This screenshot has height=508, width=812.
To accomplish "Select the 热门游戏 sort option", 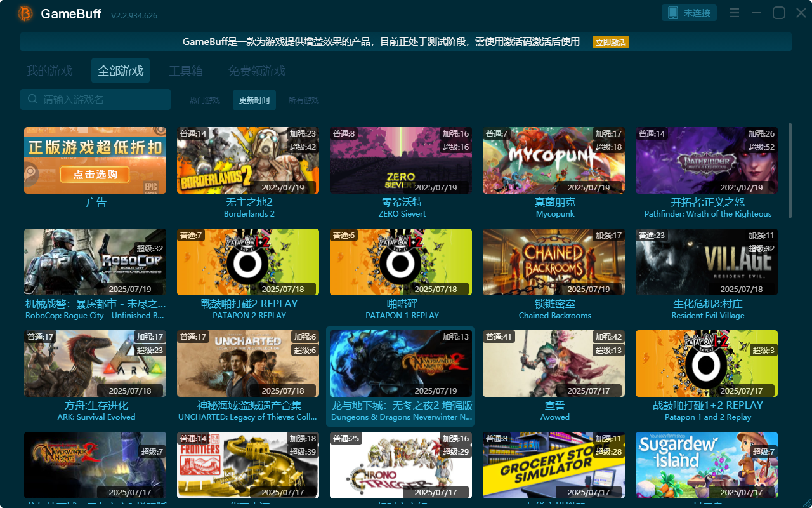I will tap(204, 100).
